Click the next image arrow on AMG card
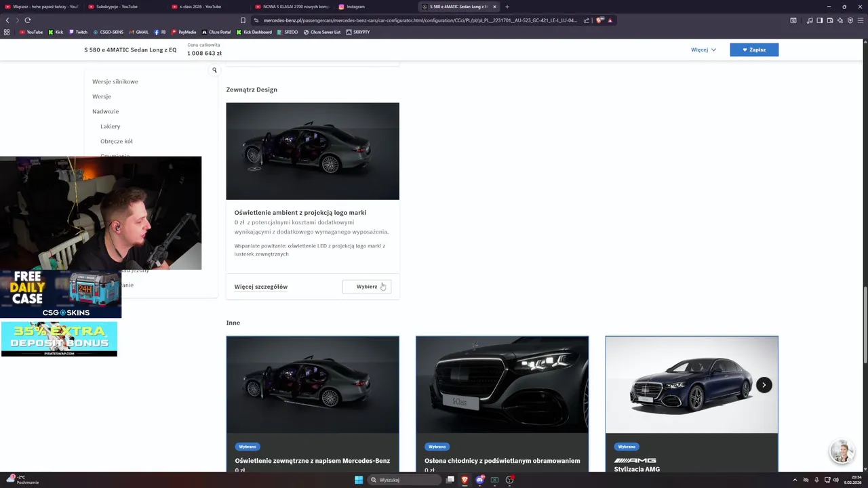This screenshot has width=868, height=488. pos(764,385)
